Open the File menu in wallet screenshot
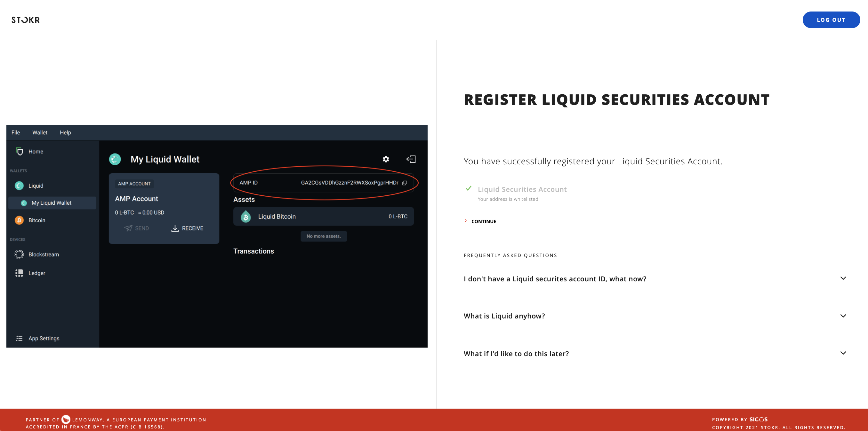The height and width of the screenshot is (431, 868). coord(15,132)
